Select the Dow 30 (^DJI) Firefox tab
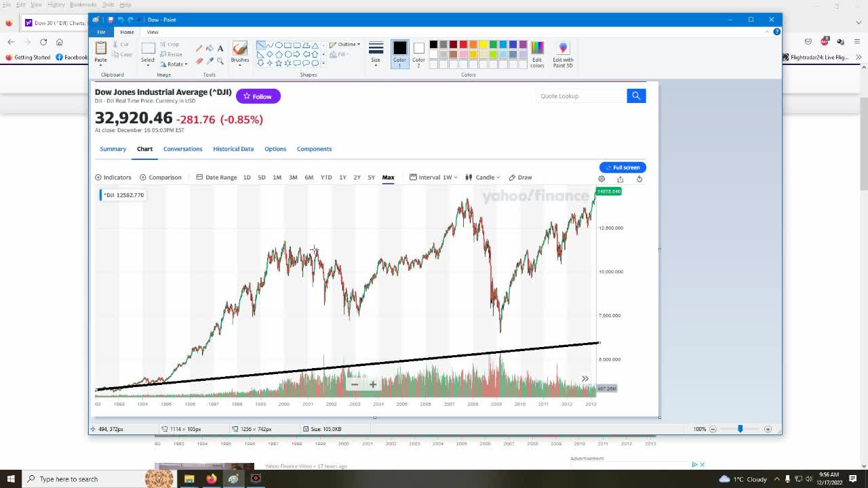Image resolution: width=868 pixels, height=488 pixels. [54, 22]
